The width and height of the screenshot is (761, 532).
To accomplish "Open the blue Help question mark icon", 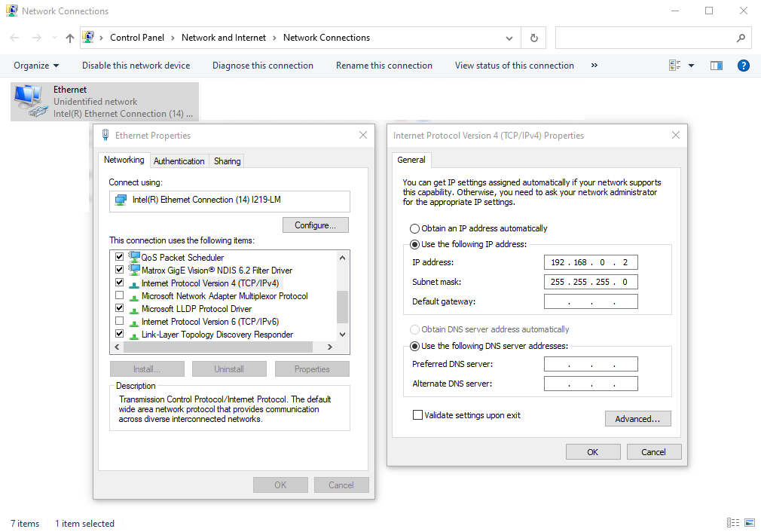I will [743, 66].
